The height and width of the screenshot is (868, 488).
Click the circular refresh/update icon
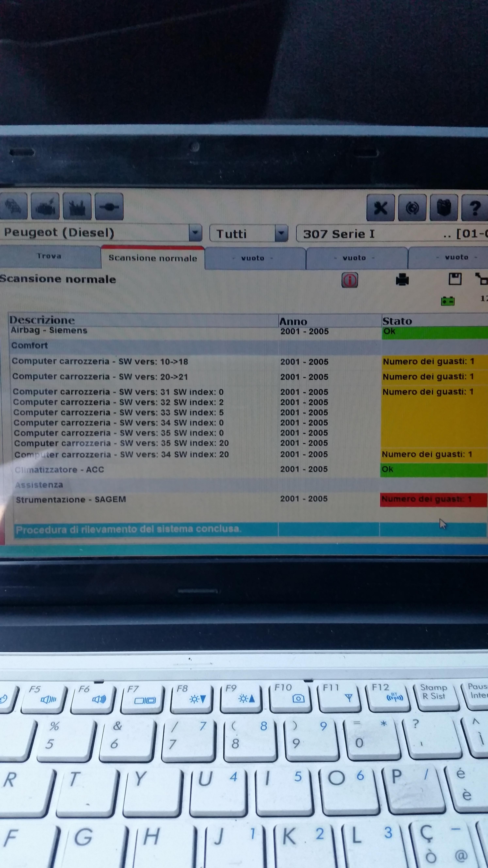pos(412,208)
